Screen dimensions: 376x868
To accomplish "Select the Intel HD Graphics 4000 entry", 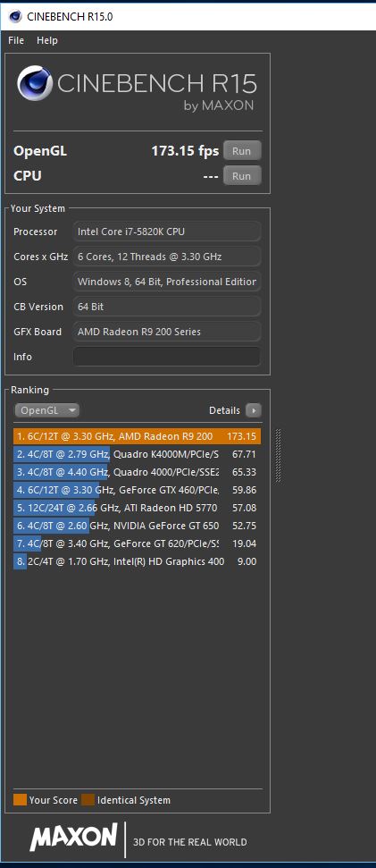I will 137,561.
